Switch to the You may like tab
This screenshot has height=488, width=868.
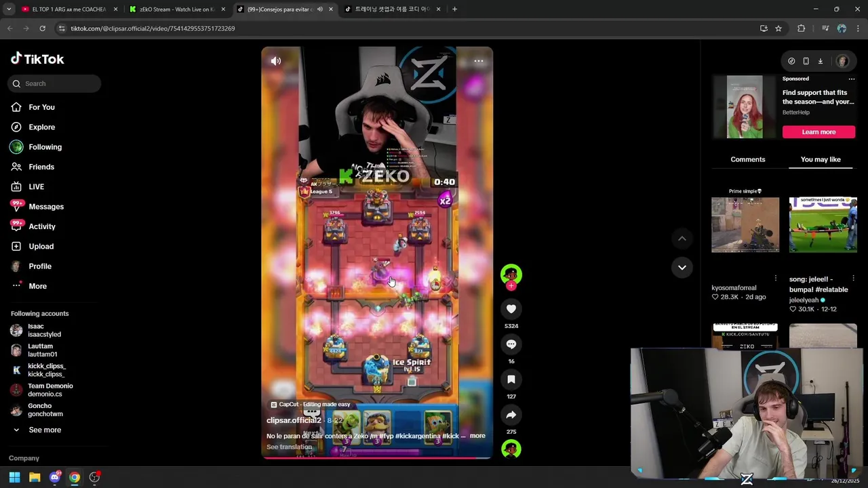(x=821, y=159)
